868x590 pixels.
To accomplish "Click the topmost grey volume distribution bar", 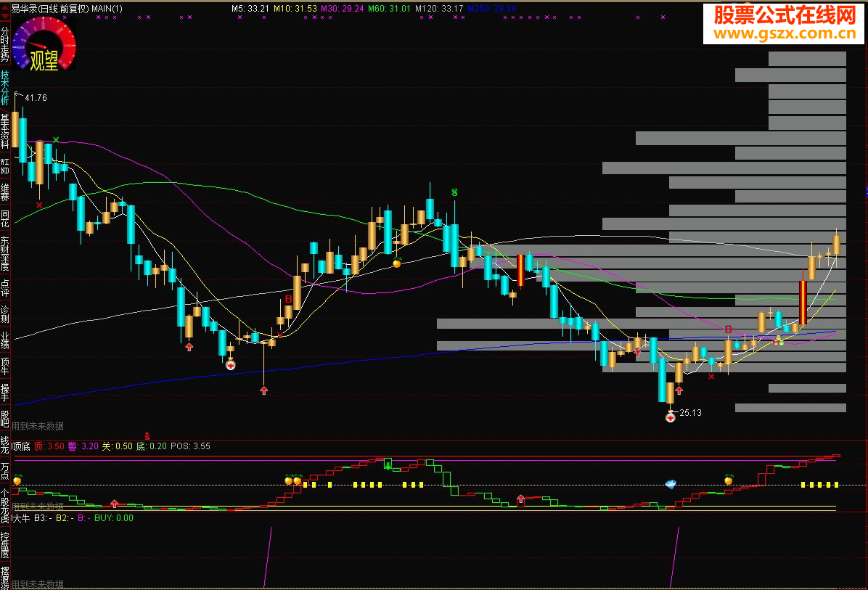I will tap(807, 59).
